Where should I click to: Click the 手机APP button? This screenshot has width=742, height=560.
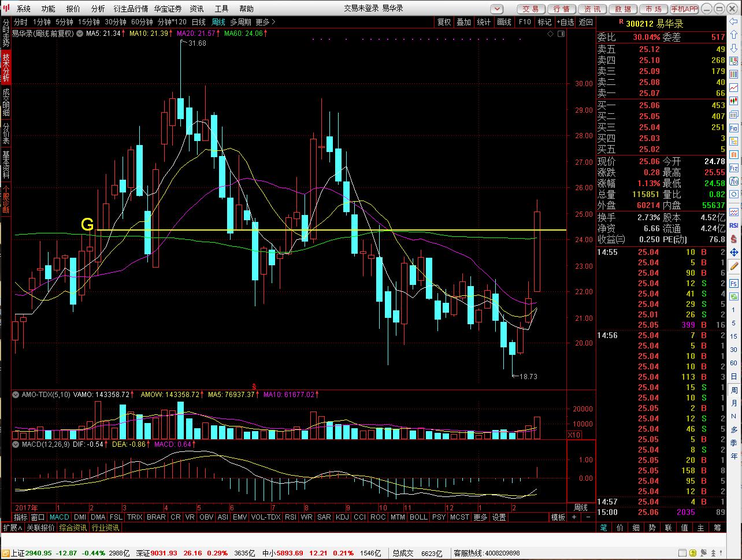685,9
